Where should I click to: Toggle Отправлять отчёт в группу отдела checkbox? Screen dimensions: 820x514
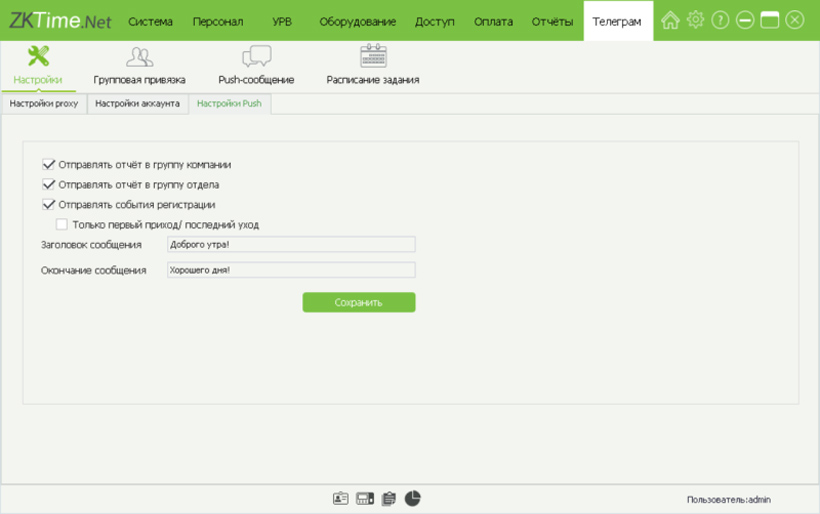click(x=48, y=184)
